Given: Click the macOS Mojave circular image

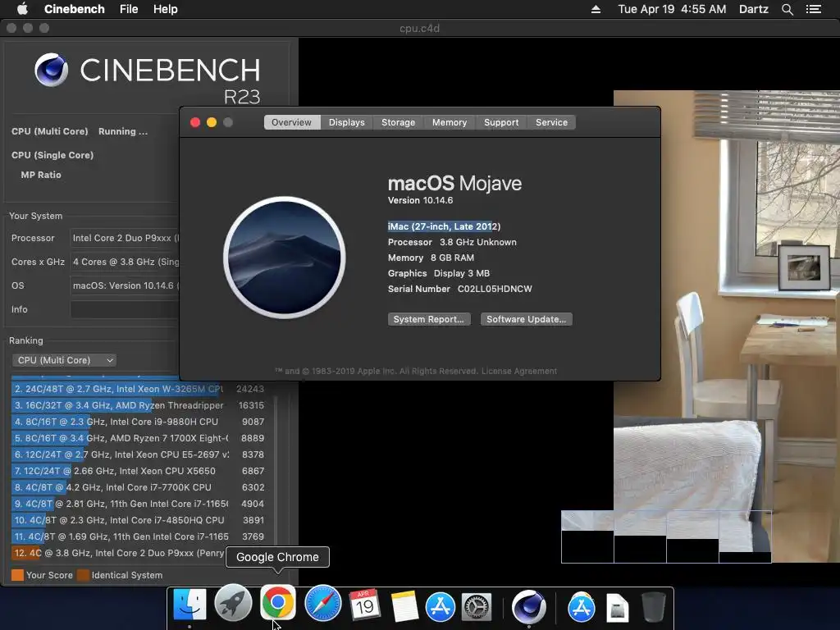Looking at the screenshot, I should click(285, 258).
